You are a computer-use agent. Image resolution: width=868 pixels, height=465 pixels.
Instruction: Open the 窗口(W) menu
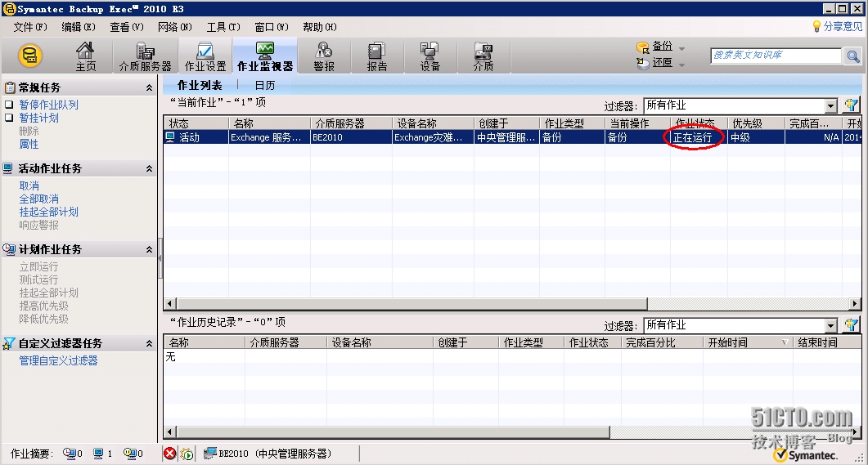tap(272, 26)
